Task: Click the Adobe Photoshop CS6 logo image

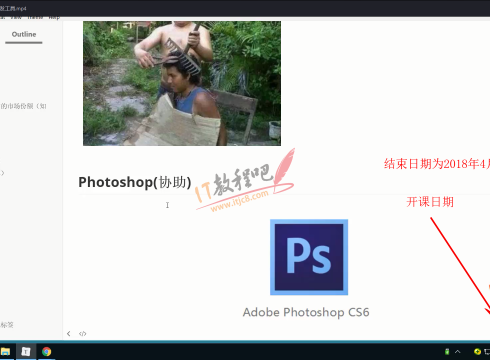Action: click(309, 257)
